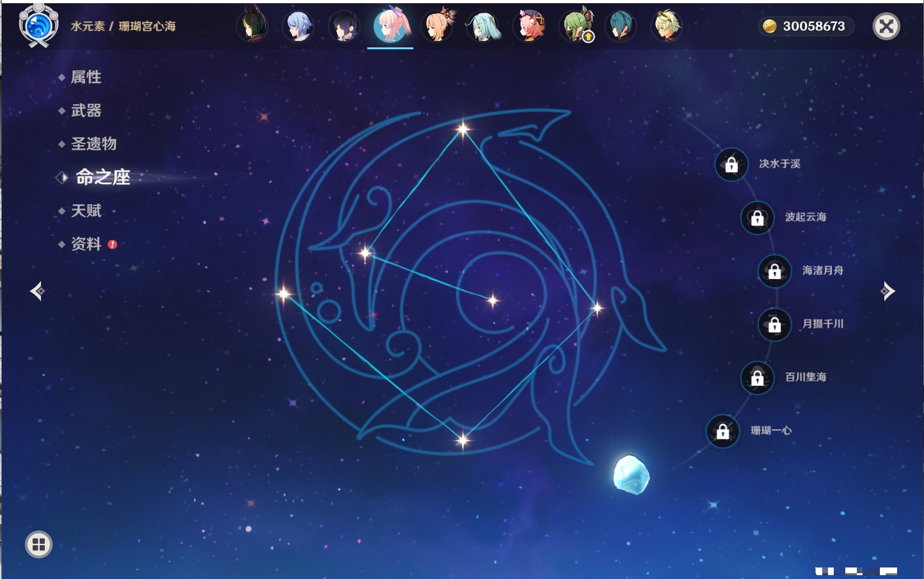Open constellation label 海渚月舟
Screen dimensions: 924x579
point(823,271)
